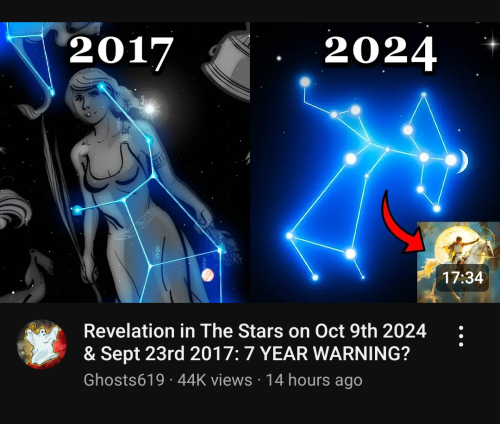
Task: Click the 2017 label on thumbnail
Action: 121,51
